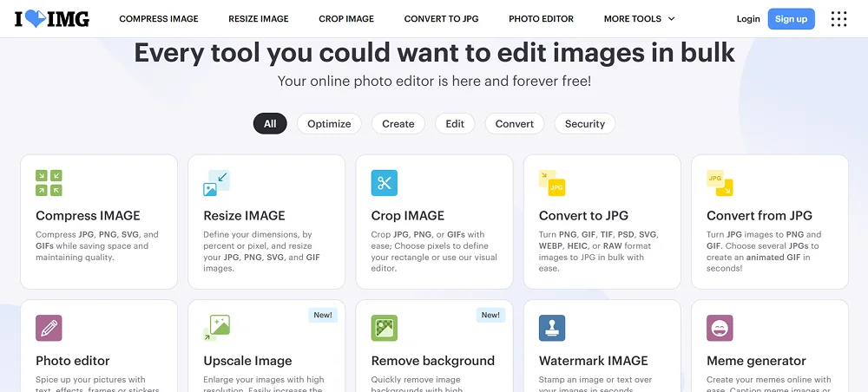This screenshot has width=868, height=392.
Task: Click the Upscale Image icon
Action: tap(216, 328)
